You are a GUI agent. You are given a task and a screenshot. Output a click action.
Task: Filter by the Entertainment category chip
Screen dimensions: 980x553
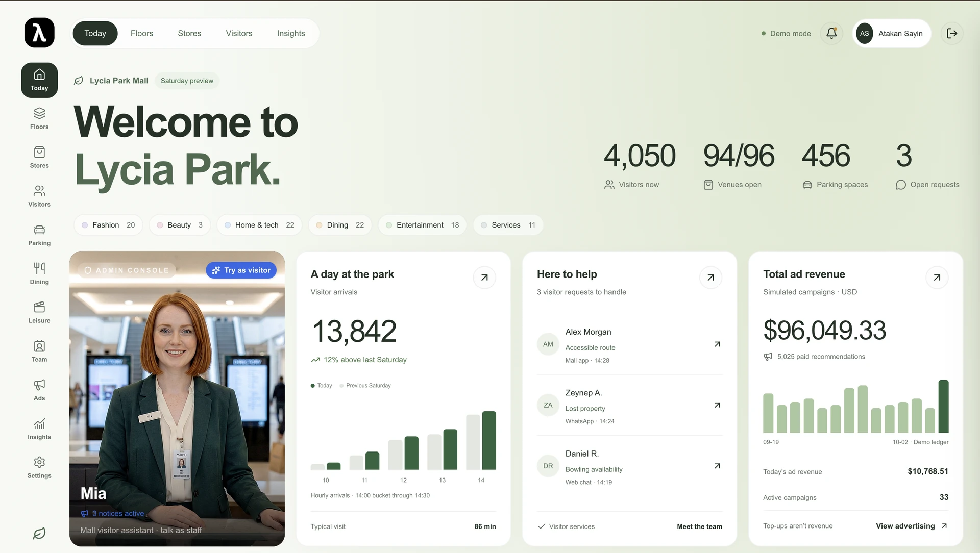[x=422, y=225]
